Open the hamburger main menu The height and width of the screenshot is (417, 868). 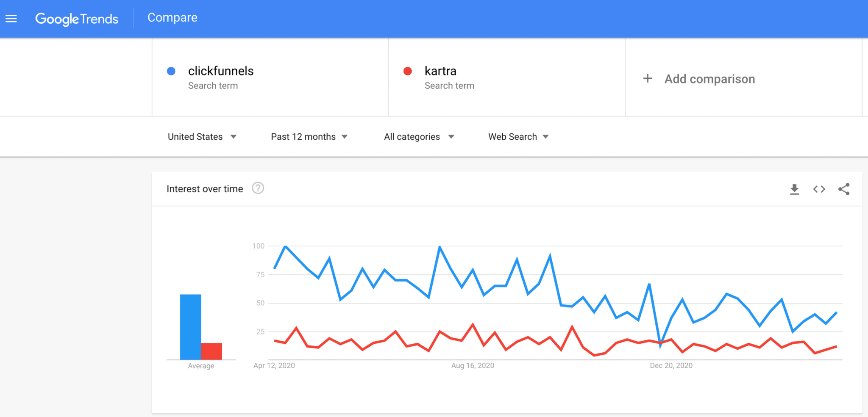point(11,19)
